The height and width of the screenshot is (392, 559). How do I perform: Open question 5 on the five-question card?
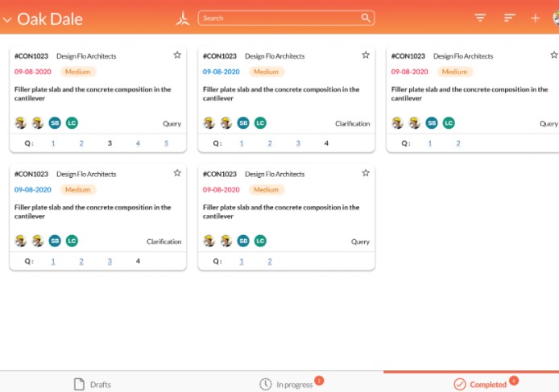(x=166, y=143)
